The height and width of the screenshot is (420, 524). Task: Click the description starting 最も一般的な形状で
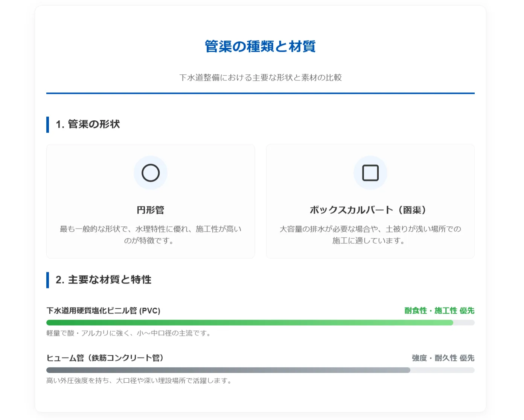[151, 235]
